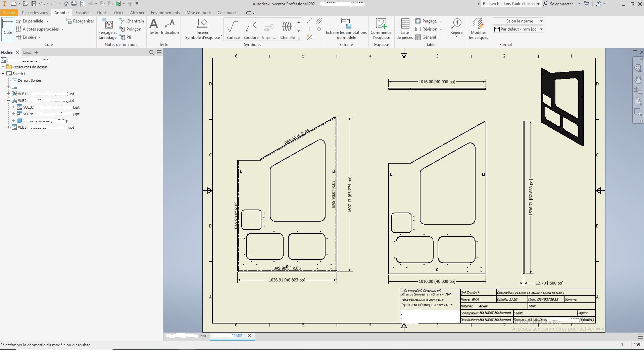Viewport: 644px width, 350px height.
Task: Click Modifier les calques icon
Action: [x=478, y=29]
